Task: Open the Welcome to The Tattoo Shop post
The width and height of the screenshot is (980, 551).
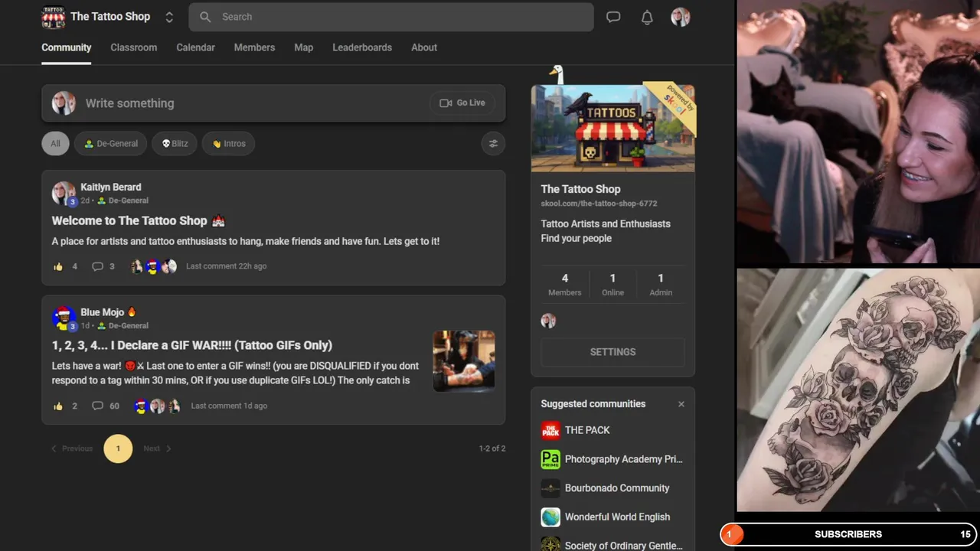Action: click(138, 220)
